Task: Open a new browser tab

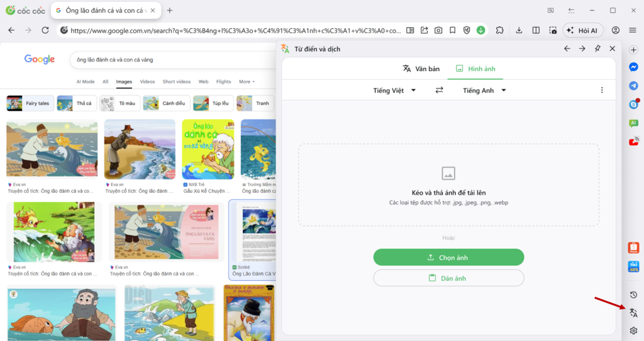Action: click(170, 10)
